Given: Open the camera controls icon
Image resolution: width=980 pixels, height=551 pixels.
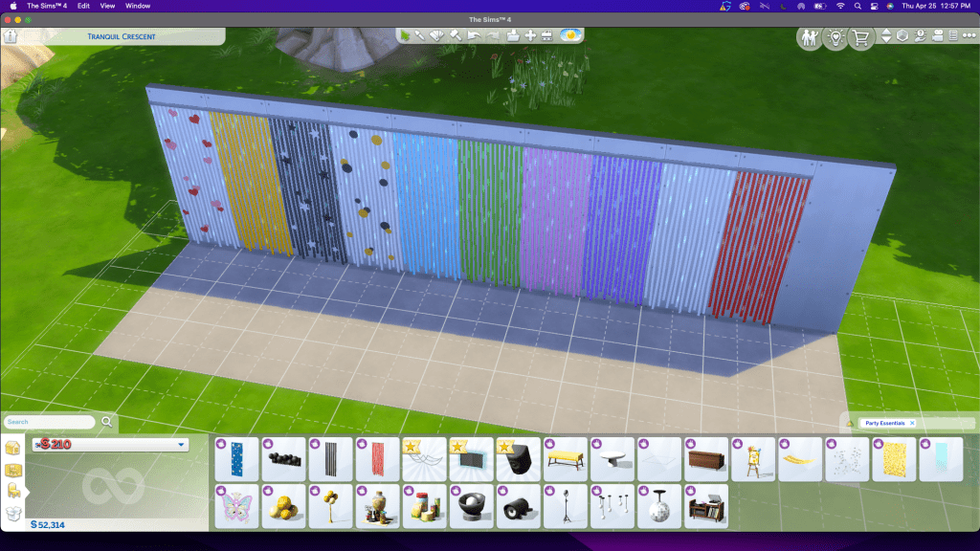Looking at the screenshot, I should point(938,36).
